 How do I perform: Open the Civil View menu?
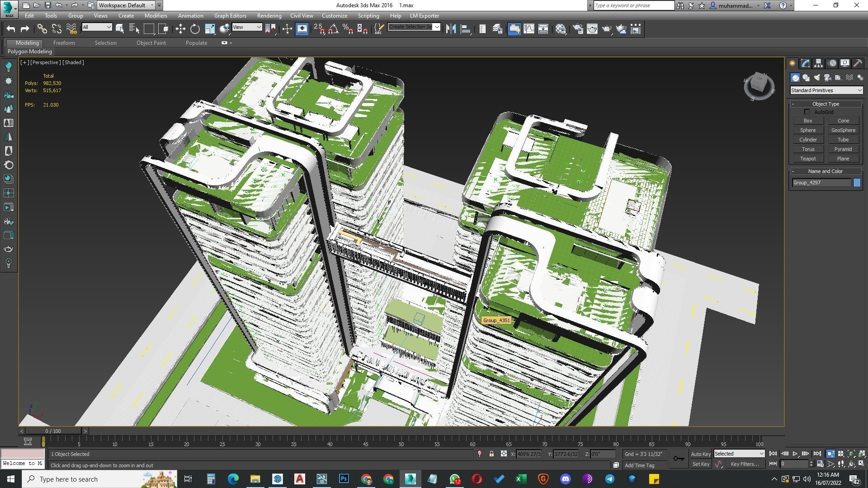(x=302, y=16)
